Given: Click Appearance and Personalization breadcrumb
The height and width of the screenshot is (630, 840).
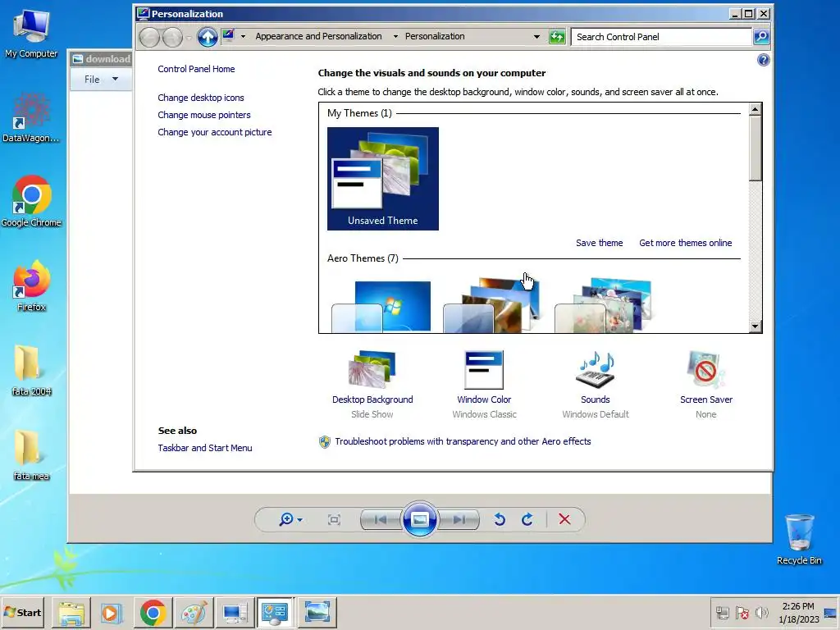Looking at the screenshot, I should tap(318, 36).
